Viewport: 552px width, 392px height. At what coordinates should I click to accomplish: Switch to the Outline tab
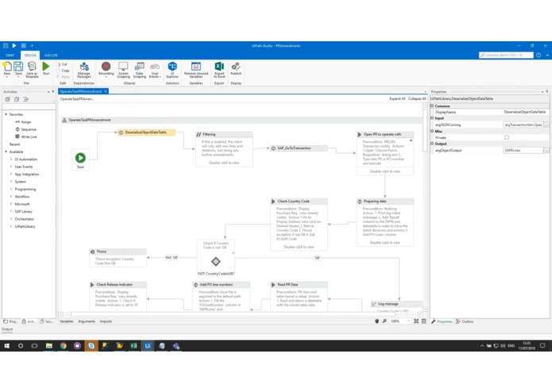pyautogui.click(x=465, y=321)
